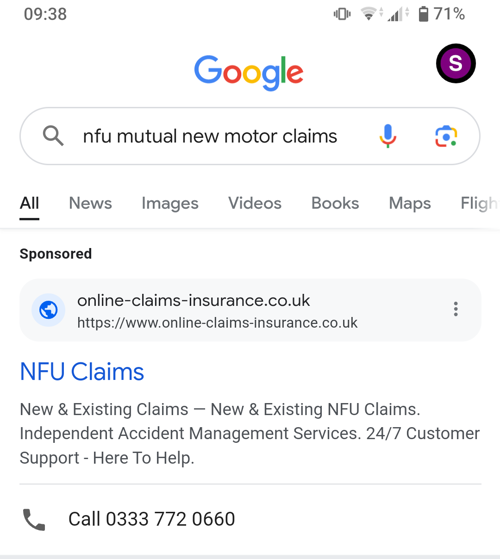Switch to the News tab

[90, 203]
